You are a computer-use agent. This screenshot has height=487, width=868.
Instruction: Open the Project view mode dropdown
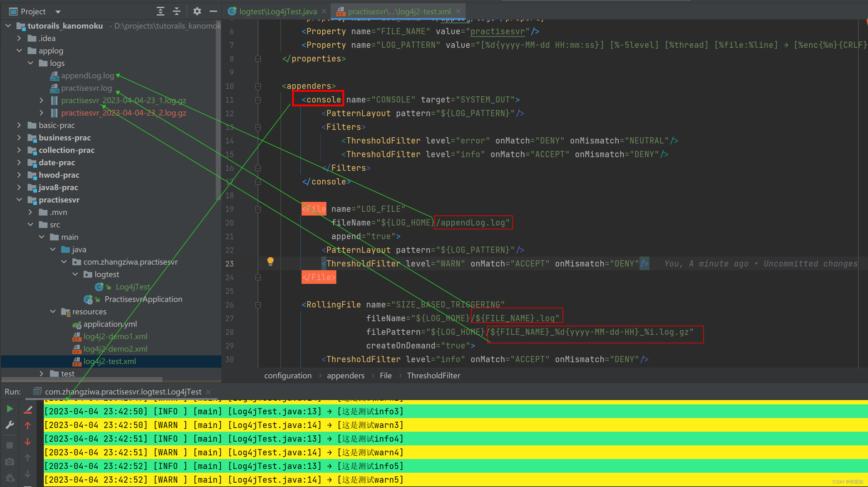[x=58, y=11]
